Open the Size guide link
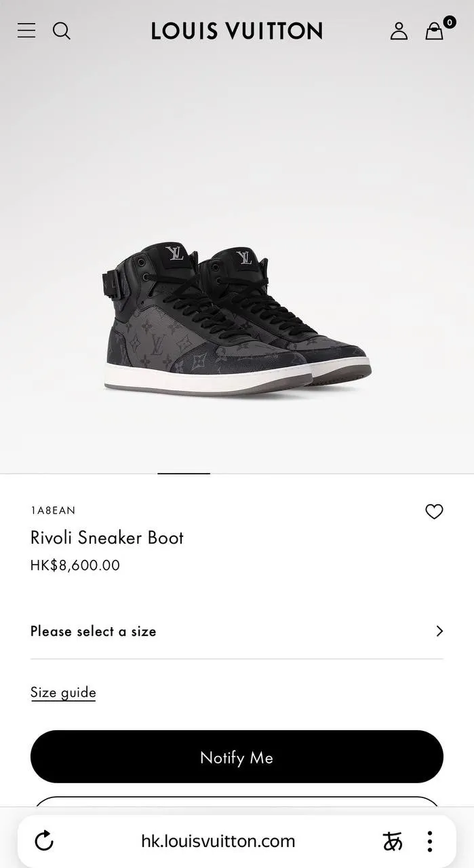The height and width of the screenshot is (868, 474). click(63, 692)
